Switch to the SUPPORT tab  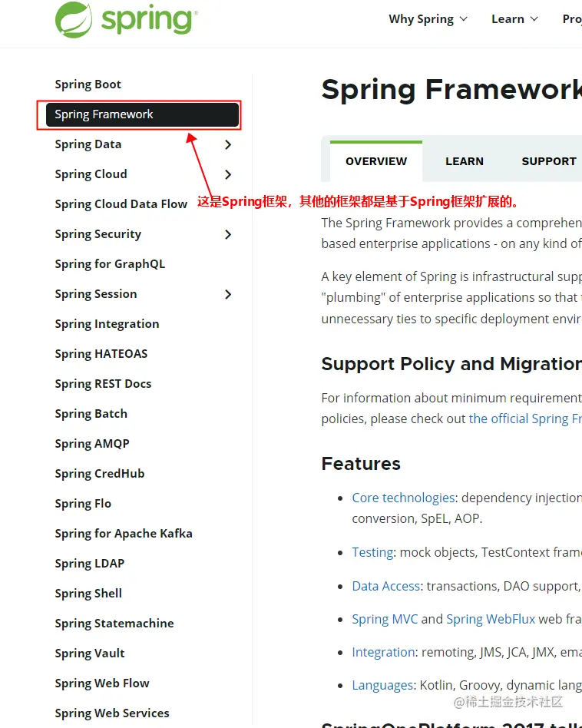pyautogui.click(x=549, y=161)
